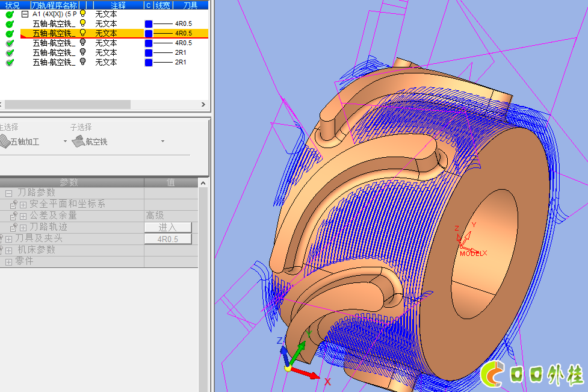Click the key icon beside 安全平面和坐标系
588x392 pixels.
point(14,205)
